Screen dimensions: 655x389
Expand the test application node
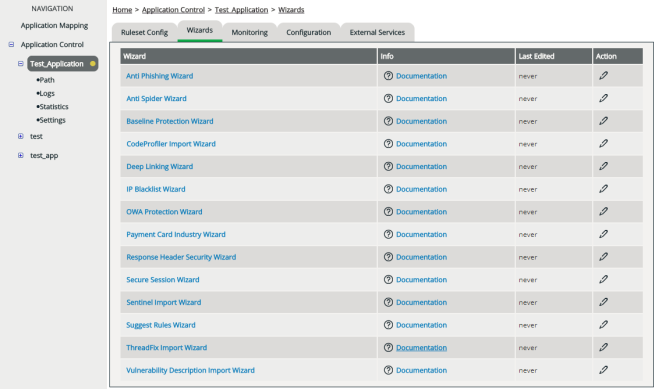tap(20, 136)
